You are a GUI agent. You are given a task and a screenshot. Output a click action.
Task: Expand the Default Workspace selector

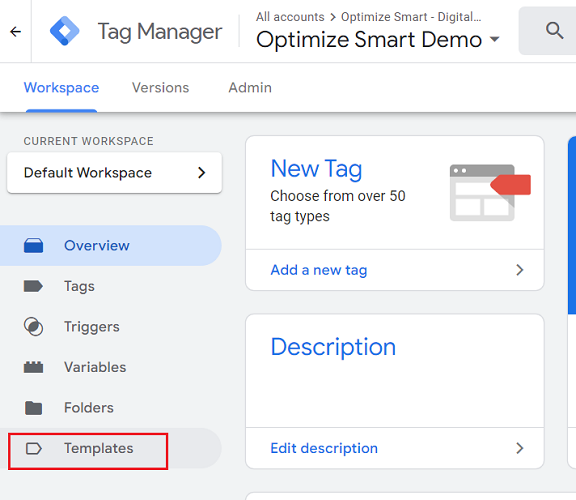tap(114, 173)
